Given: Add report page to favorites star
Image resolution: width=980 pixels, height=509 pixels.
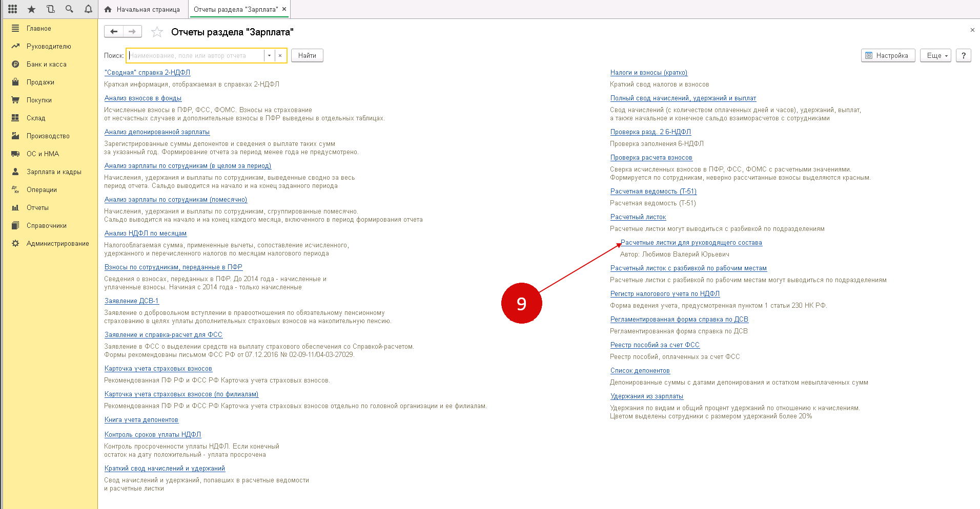Looking at the screenshot, I should [157, 32].
